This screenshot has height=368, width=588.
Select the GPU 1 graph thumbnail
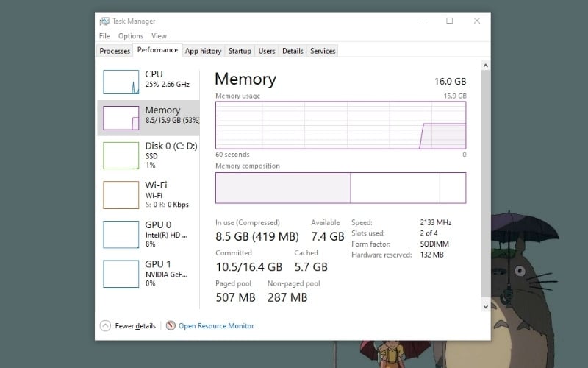pyautogui.click(x=121, y=274)
